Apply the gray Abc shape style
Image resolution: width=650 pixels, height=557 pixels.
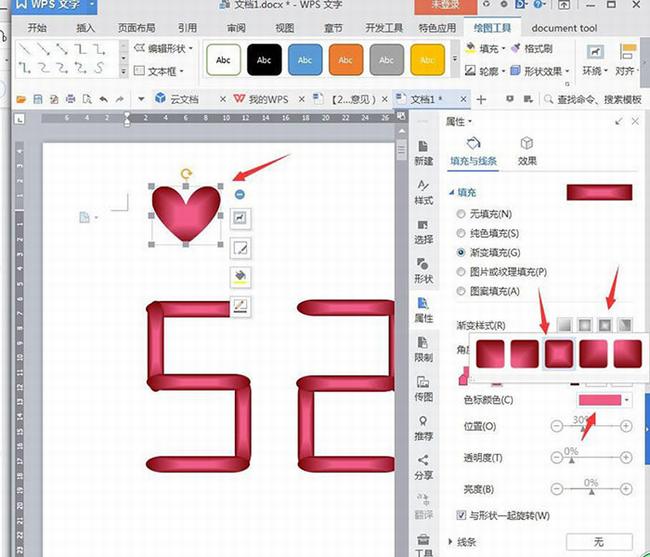tap(386, 60)
